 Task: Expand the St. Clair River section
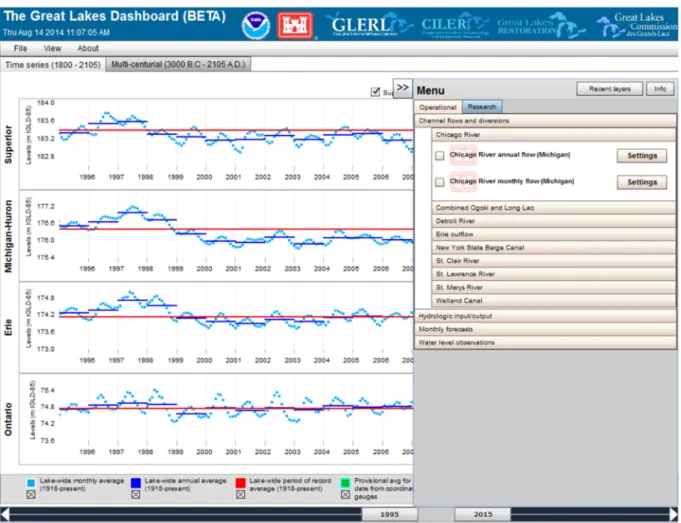tap(554, 261)
